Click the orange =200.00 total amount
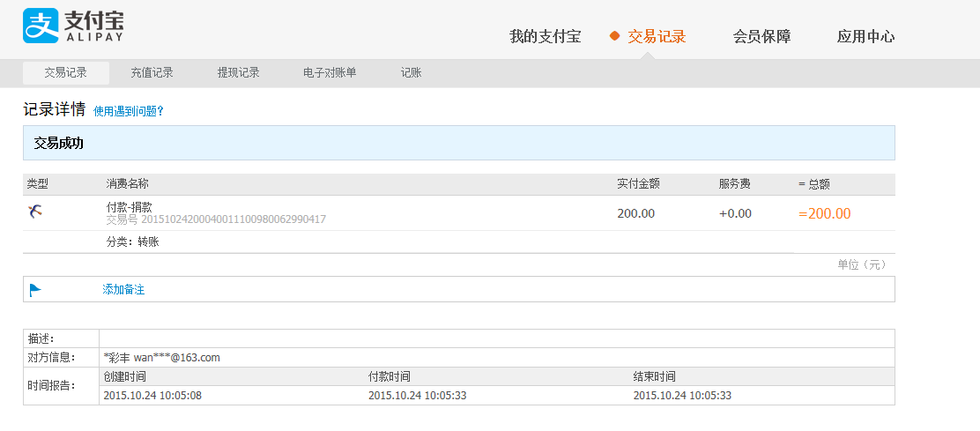Viewport: 980px width, 431px height. (x=824, y=213)
